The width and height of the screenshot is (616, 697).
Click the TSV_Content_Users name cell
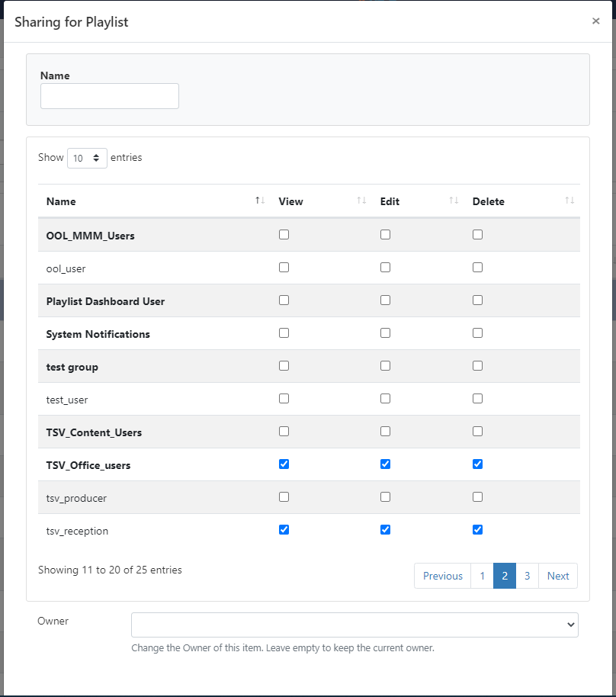click(x=94, y=432)
